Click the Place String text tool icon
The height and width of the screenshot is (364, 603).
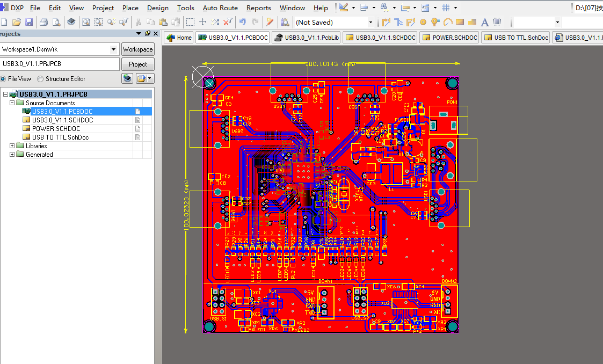[x=484, y=23]
